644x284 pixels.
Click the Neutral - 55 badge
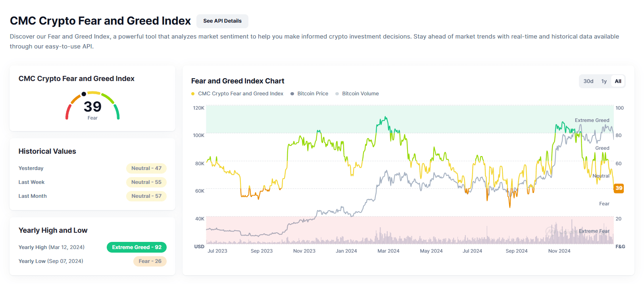(146, 182)
